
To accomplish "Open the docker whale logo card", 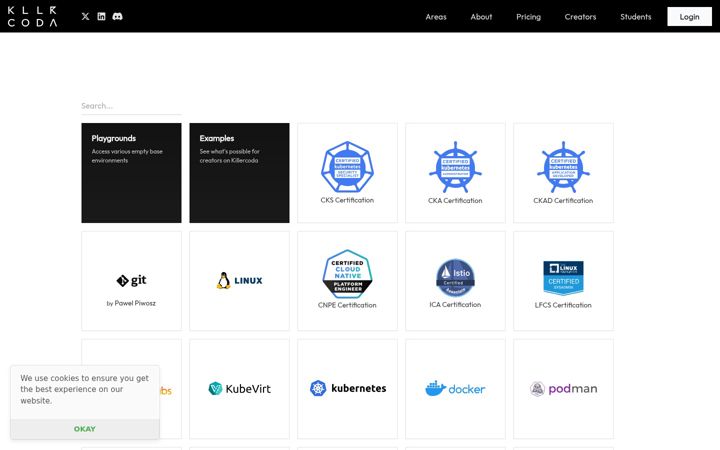I will click(x=455, y=388).
